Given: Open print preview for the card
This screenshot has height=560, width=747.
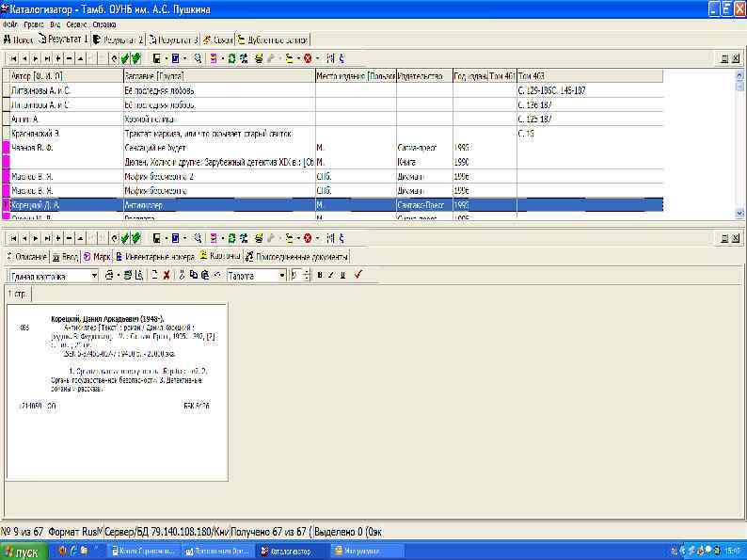Looking at the screenshot, I should click(x=138, y=275).
